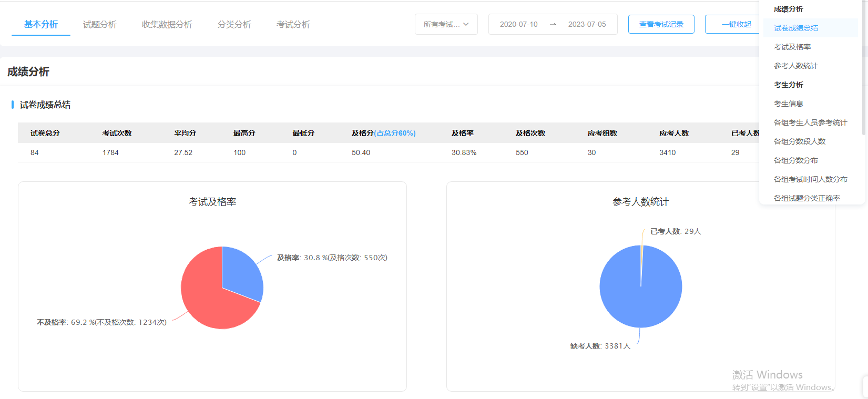
Task: Expand the 所有考试 dropdown
Action: 446,24
